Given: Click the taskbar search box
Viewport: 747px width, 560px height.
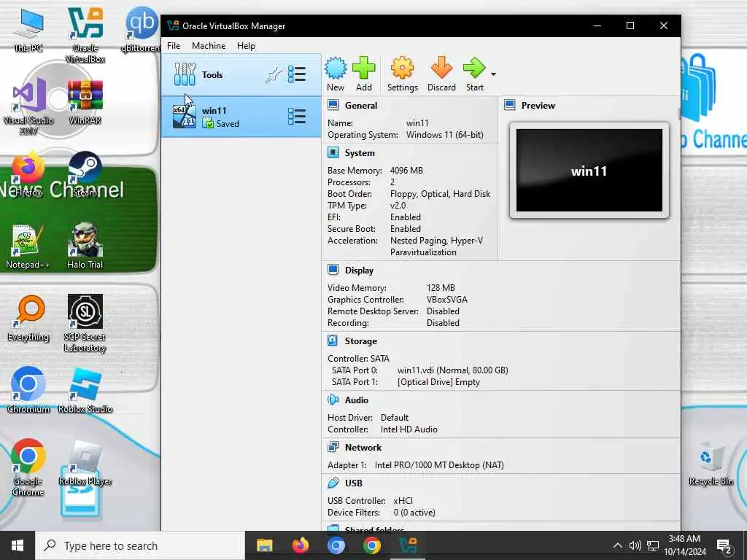Looking at the screenshot, I should (x=140, y=545).
